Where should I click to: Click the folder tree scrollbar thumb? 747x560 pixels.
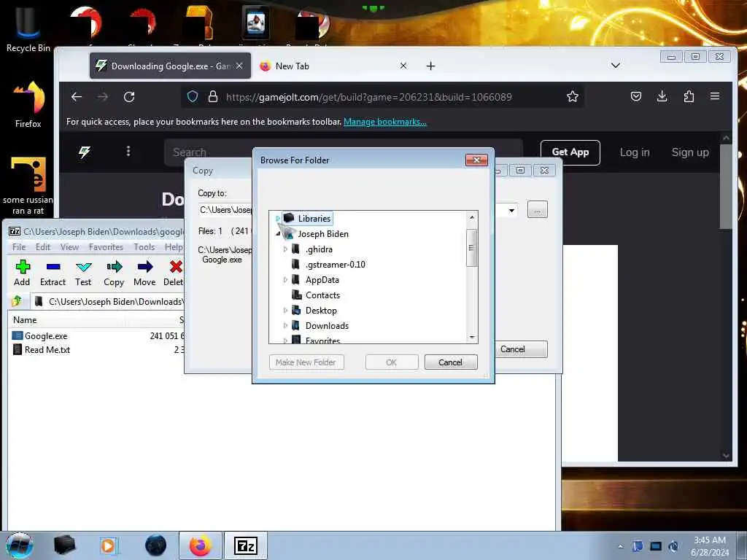(x=471, y=248)
